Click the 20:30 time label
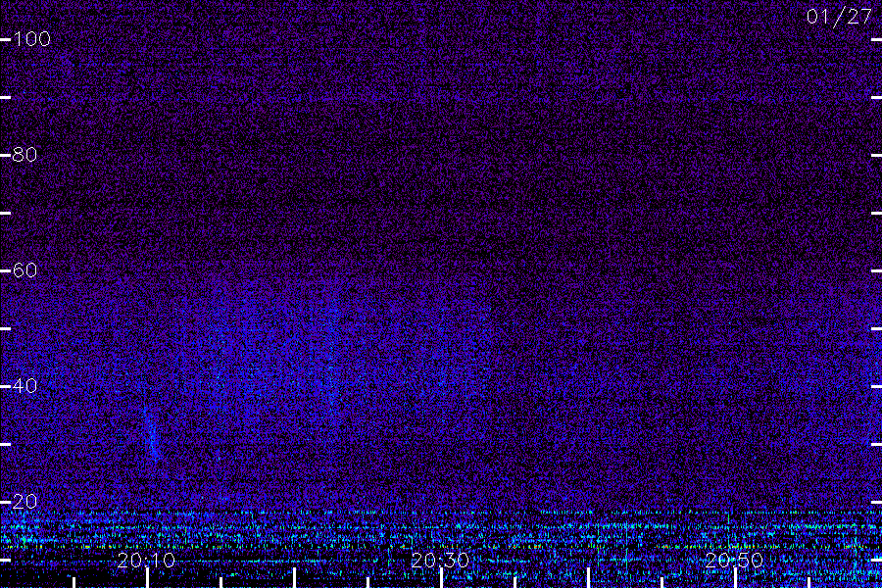Image resolution: width=882 pixels, height=588 pixels. click(440, 560)
